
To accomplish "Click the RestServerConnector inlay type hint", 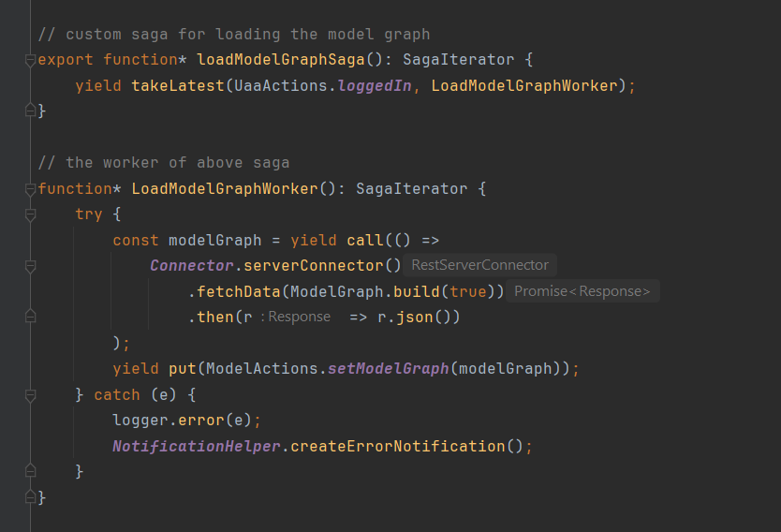I will tap(480, 265).
